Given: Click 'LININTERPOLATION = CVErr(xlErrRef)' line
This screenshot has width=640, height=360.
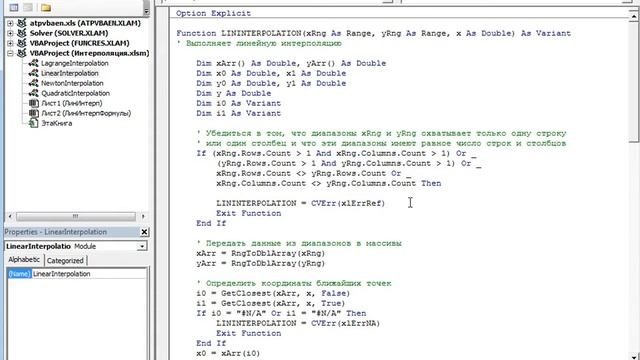Looking at the screenshot, I should tap(300, 203).
